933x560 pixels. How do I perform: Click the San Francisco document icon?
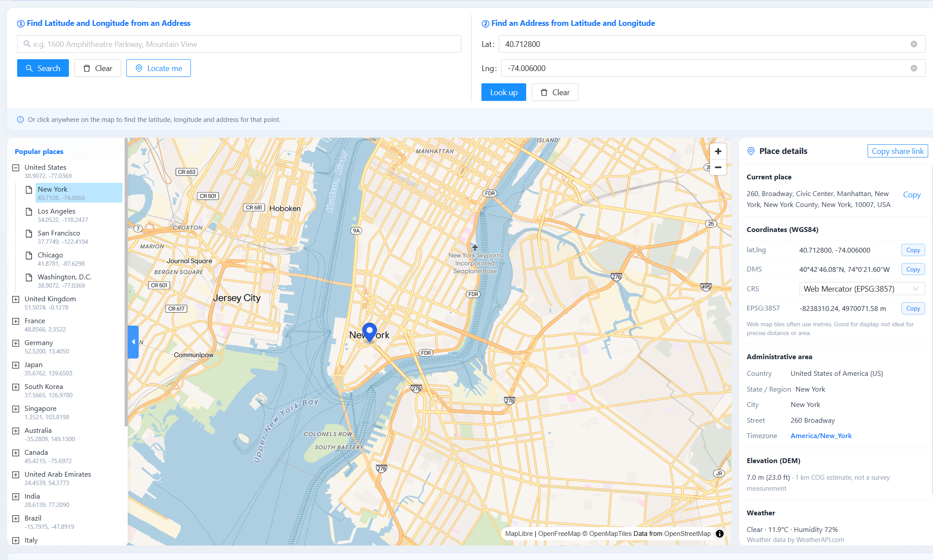pyautogui.click(x=29, y=233)
